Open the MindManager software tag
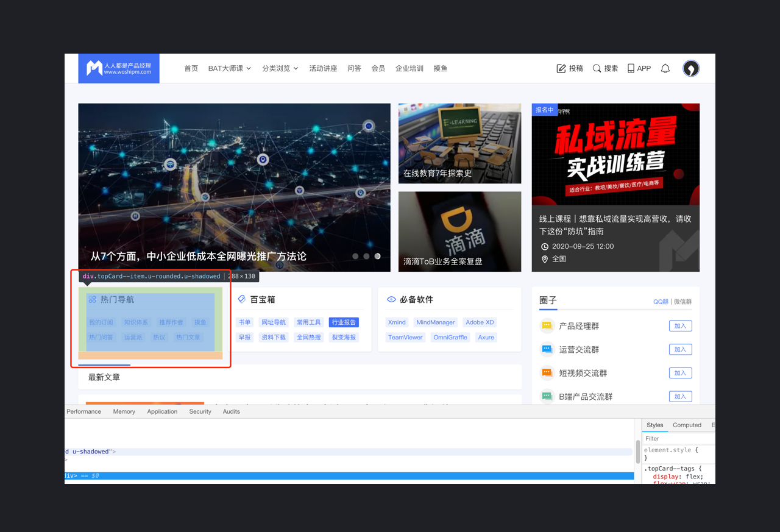This screenshot has height=532, width=780. (436, 322)
